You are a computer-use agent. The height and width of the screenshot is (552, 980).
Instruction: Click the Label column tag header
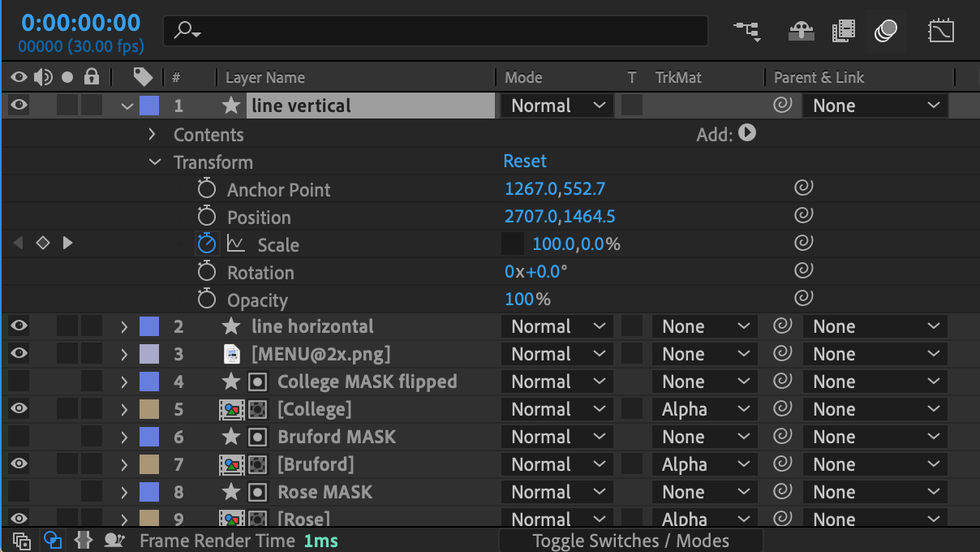[x=144, y=77]
